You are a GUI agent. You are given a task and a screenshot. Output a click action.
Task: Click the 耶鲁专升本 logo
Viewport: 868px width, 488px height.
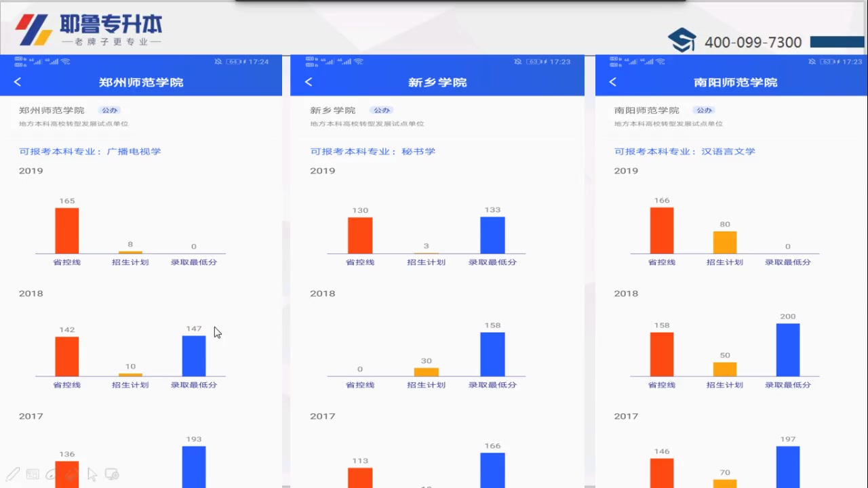[x=89, y=30]
